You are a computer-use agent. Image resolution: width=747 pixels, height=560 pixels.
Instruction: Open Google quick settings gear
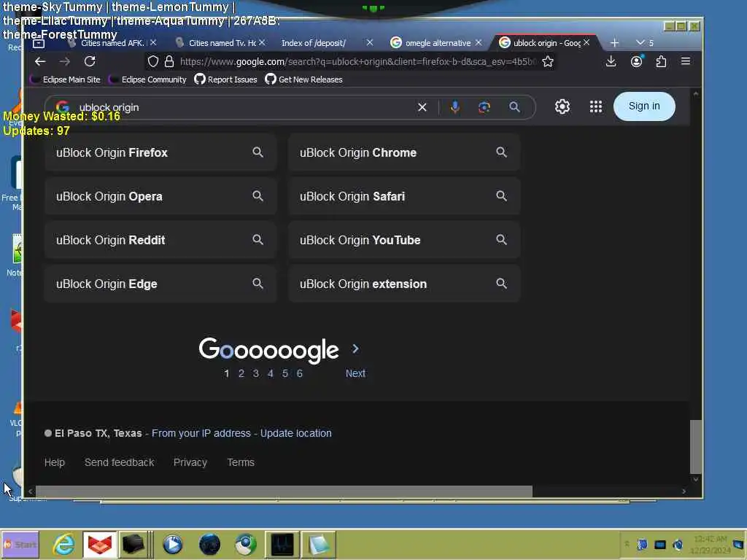click(x=562, y=106)
